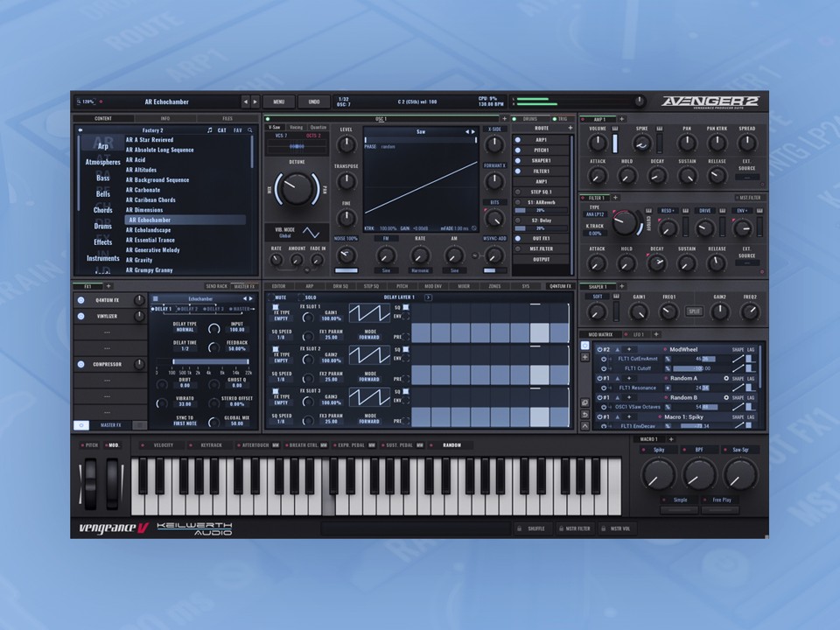This screenshot has height=630, width=840.
Task: Click the Mod Matrix add plus button
Action: [584, 357]
